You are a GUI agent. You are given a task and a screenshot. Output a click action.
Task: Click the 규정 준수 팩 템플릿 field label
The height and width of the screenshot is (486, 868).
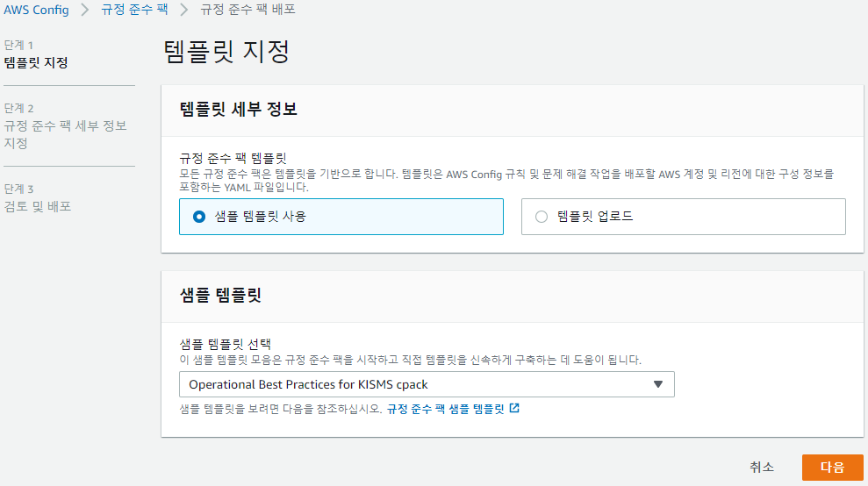click(233, 158)
